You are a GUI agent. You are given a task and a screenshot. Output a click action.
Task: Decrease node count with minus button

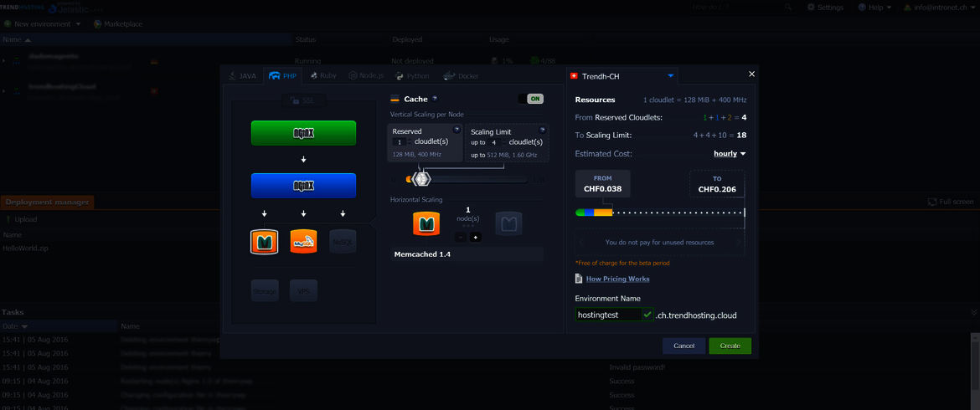tap(460, 237)
